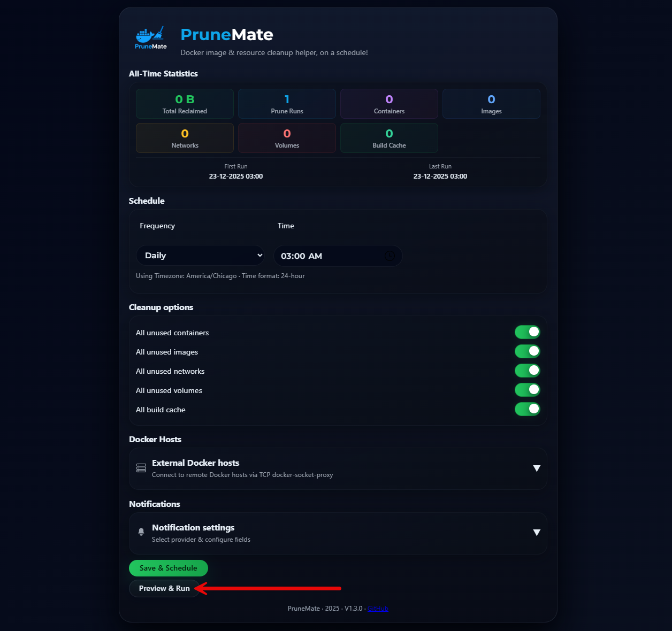The image size is (672, 631).
Task: Click "All build cache" label text
Action: pyautogui.click(x=161, y=410)
